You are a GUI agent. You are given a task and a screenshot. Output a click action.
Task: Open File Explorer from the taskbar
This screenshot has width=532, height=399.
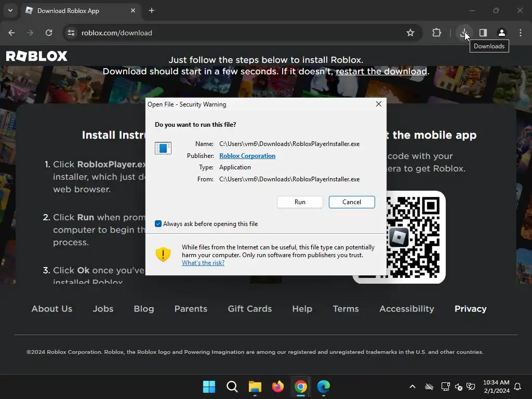[255, 387]
